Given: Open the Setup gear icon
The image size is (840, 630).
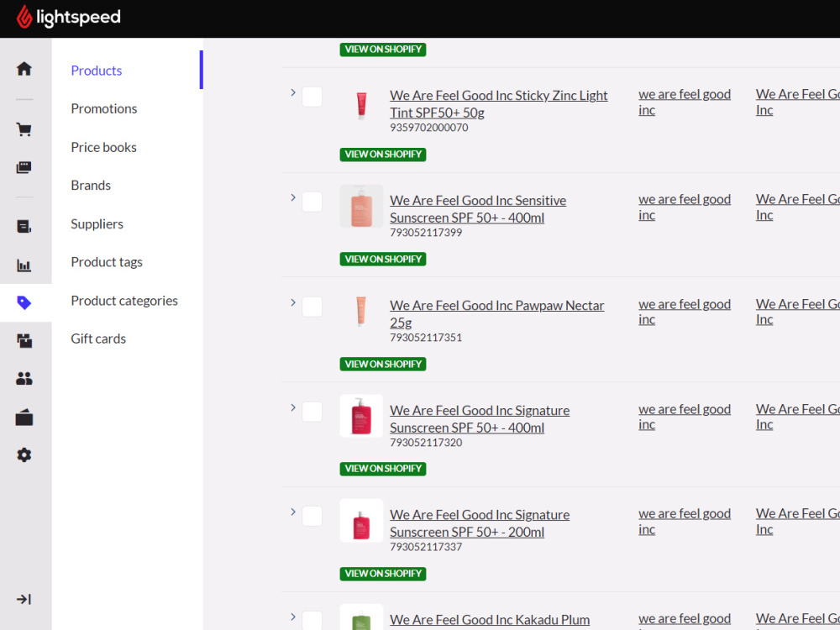Looking at the screenshot, I should [24, 455].
